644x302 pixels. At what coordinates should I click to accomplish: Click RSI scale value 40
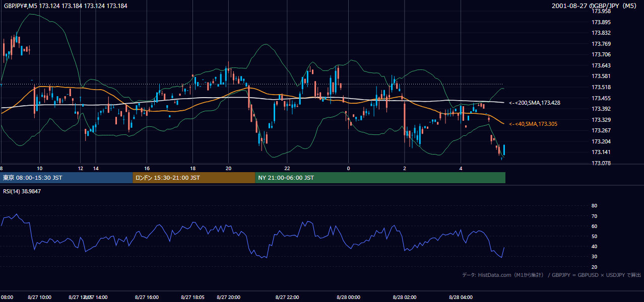594,246
